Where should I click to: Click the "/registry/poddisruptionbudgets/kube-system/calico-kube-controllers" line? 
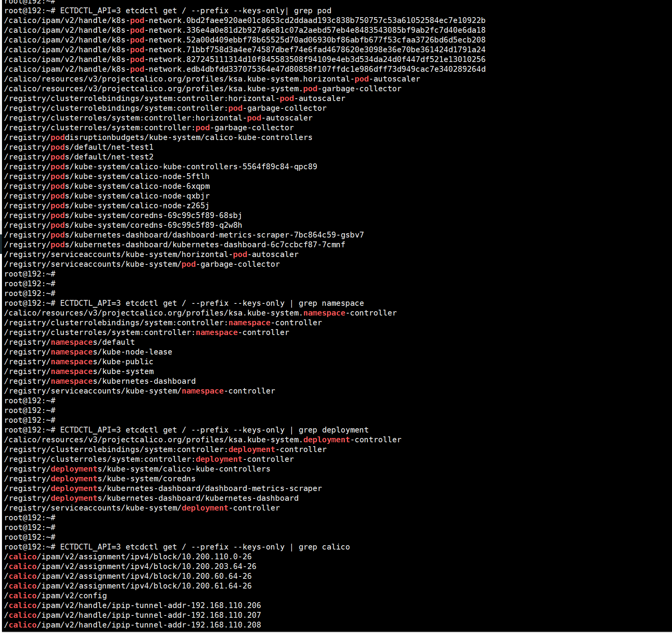[x=158, y=137]
